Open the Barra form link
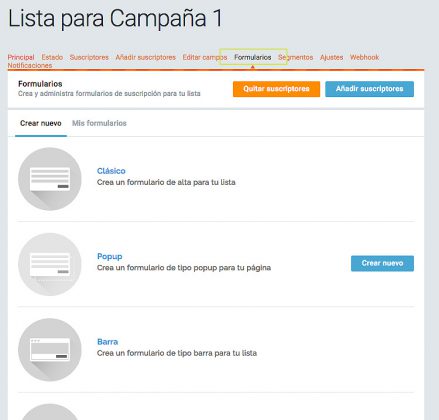Image resolution: width=439 pixels, height=420 pixels. [107, 342]
